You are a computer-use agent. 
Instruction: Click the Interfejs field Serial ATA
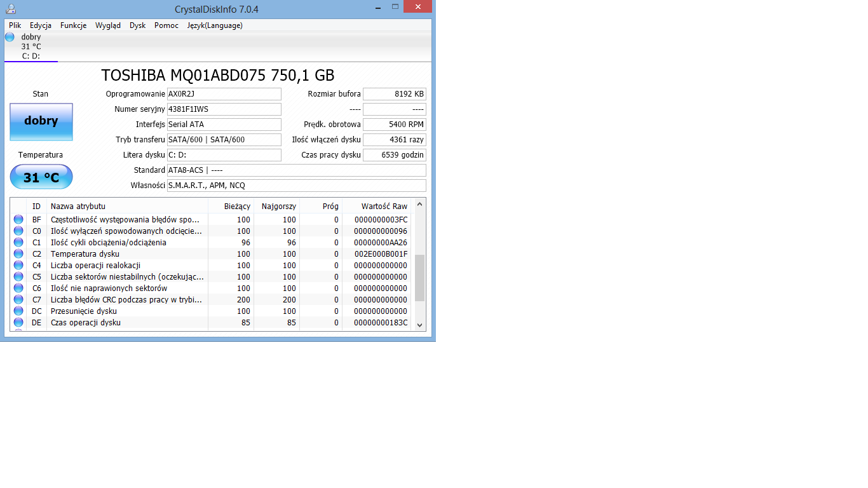[x=224, y=125]
